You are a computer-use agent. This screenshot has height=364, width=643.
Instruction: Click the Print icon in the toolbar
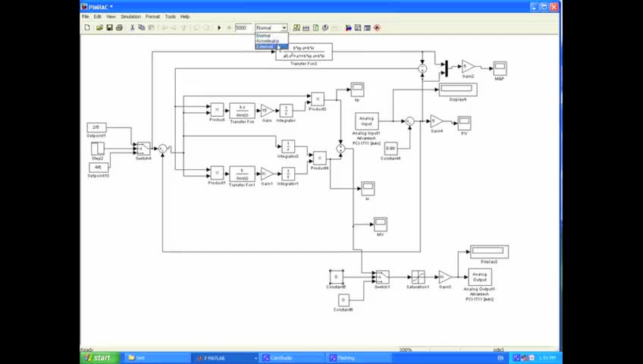pos(119,27)
